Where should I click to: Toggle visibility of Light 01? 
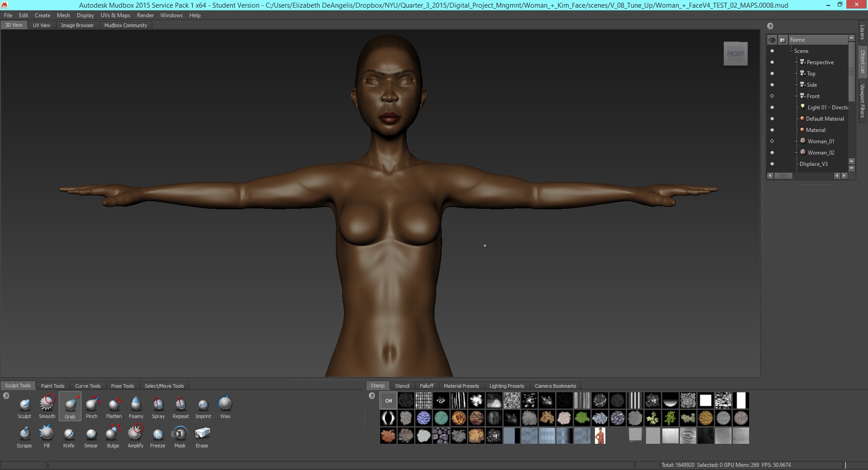pyautogui.click(x=772, y=108)
